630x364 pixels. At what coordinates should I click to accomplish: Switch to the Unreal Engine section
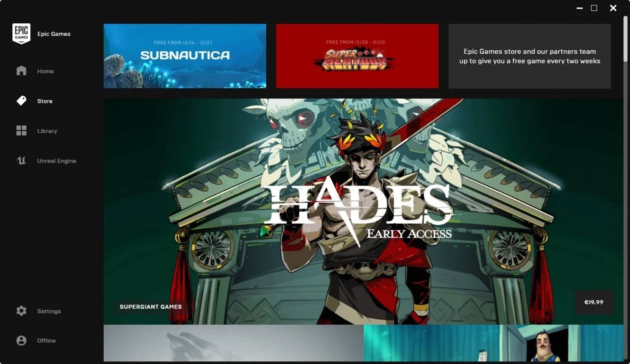click(x=57, y=161)
